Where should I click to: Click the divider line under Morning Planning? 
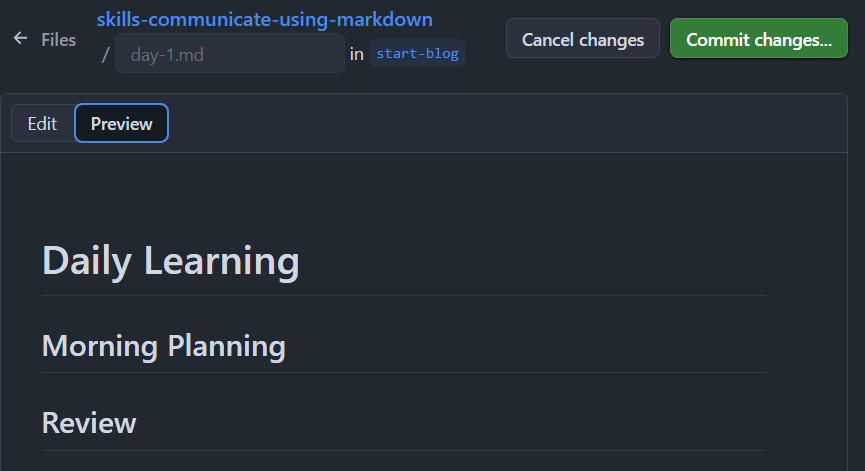tap(404, 373)
